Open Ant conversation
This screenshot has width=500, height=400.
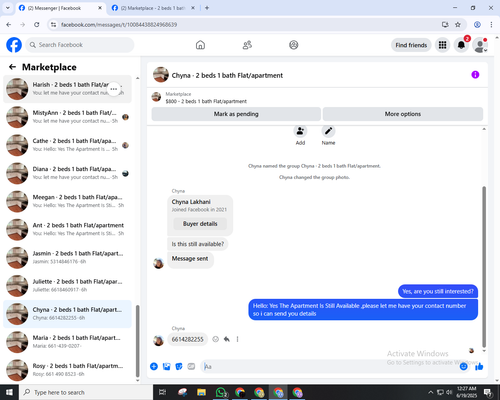[x=67, y=229]
